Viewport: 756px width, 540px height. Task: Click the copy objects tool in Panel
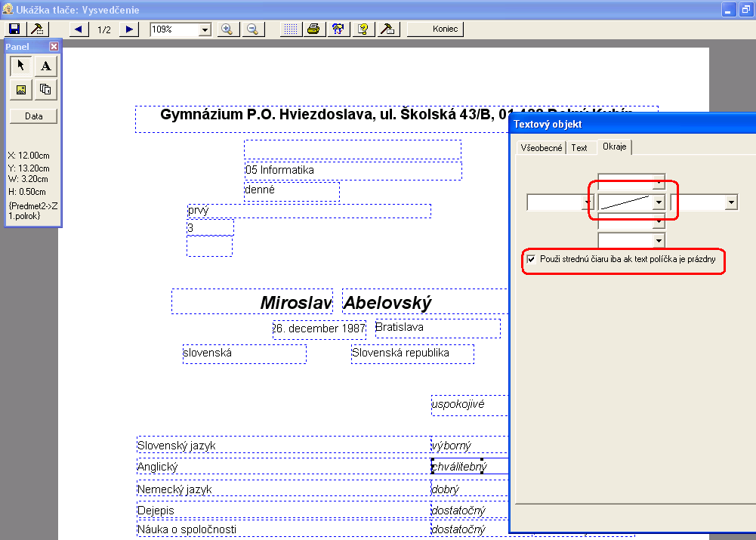click(46, 90)
